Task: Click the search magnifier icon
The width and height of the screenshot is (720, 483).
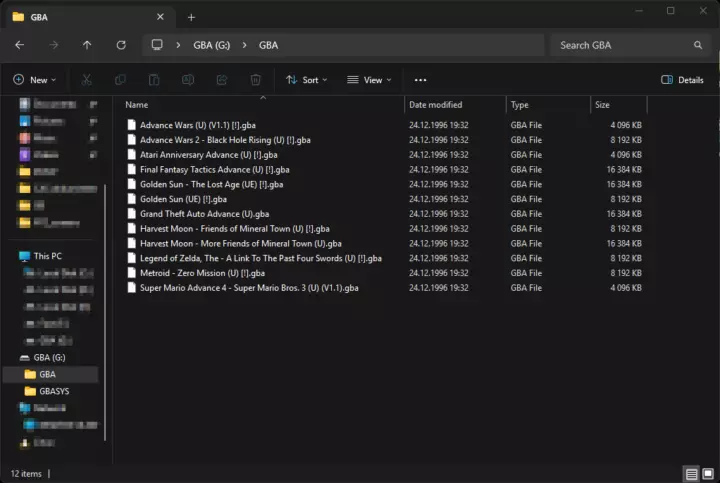Action: coord(698,45)
